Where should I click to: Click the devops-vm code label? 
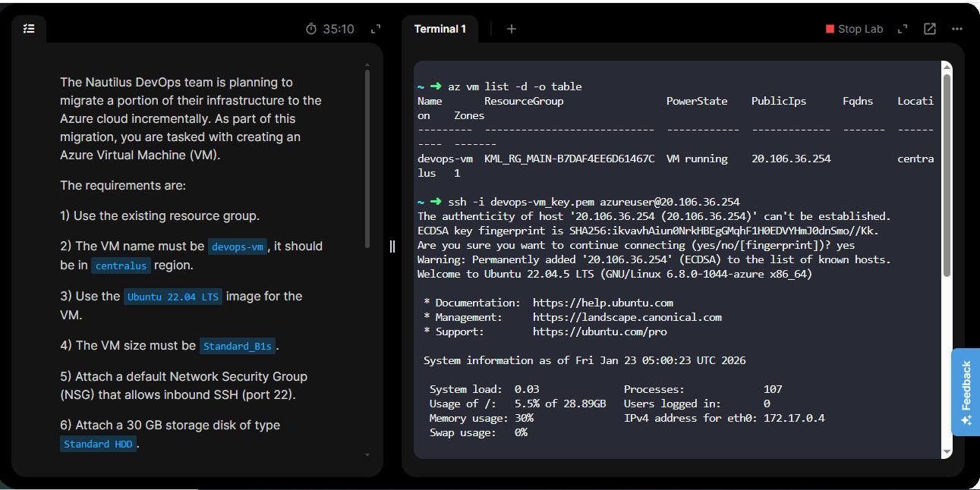238,247
